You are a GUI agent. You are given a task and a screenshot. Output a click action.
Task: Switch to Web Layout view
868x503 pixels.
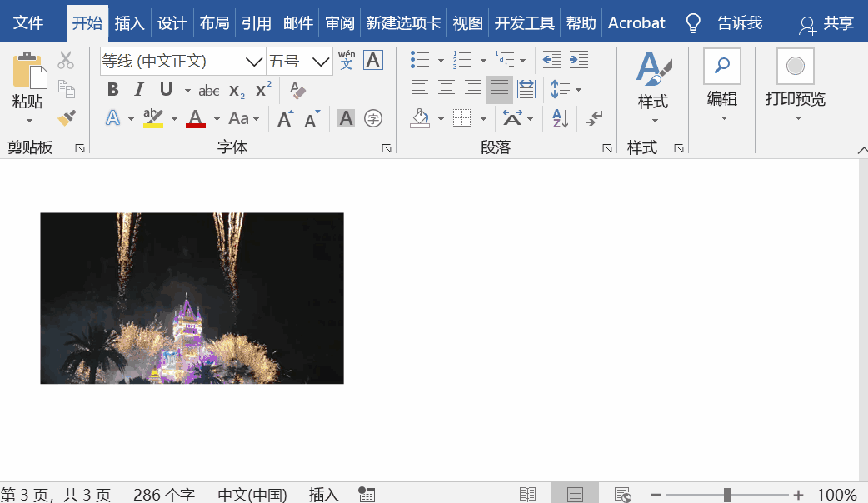click(x=622, y=494)
